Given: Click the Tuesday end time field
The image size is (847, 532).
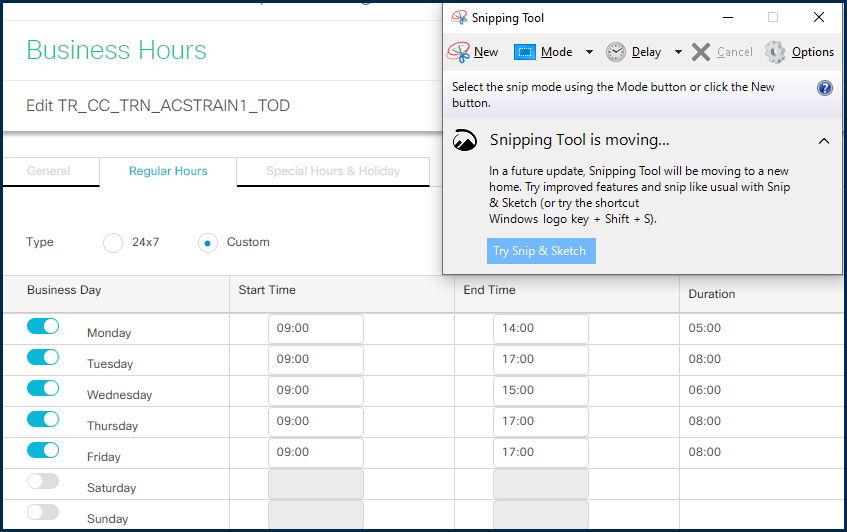Looking at the screenshot, I should pos(541,360).
